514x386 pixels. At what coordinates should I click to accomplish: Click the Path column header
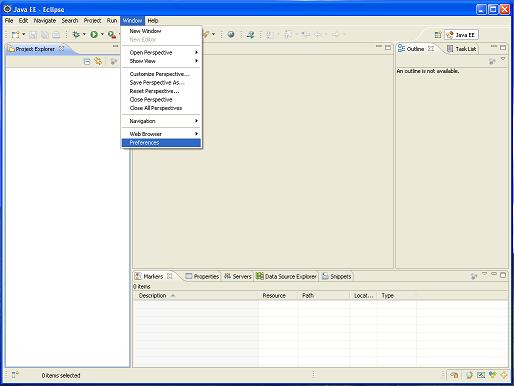point(324,296)
